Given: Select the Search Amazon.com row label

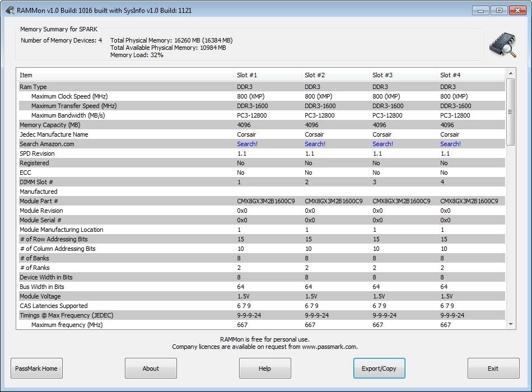Looking at the screenshot, I should (x=47, y=144).
